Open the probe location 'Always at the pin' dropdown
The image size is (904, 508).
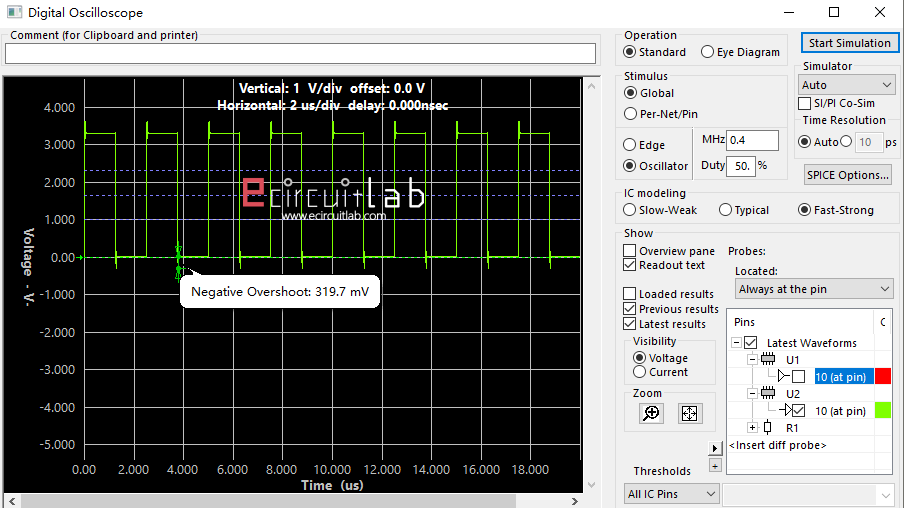pos(813,289)
